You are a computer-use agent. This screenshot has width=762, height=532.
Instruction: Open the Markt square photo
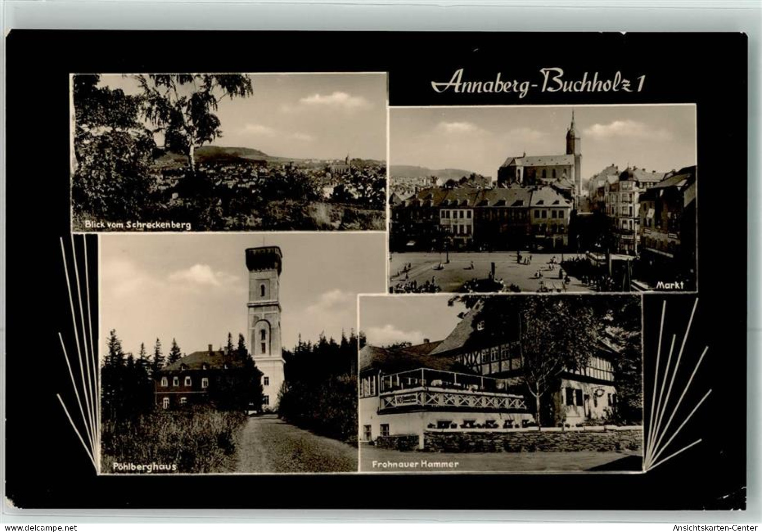pyautogui.click(x=543, y=198)
